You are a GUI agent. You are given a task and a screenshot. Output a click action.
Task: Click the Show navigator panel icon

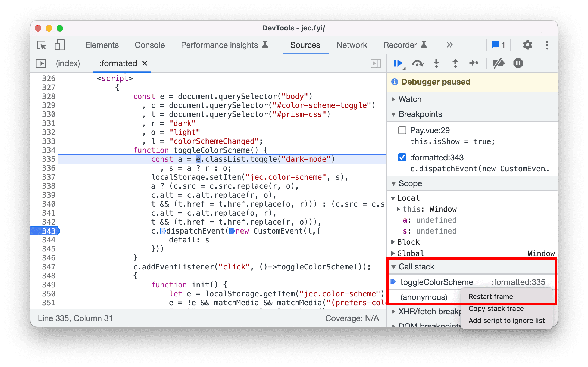(x=41, y=63)
